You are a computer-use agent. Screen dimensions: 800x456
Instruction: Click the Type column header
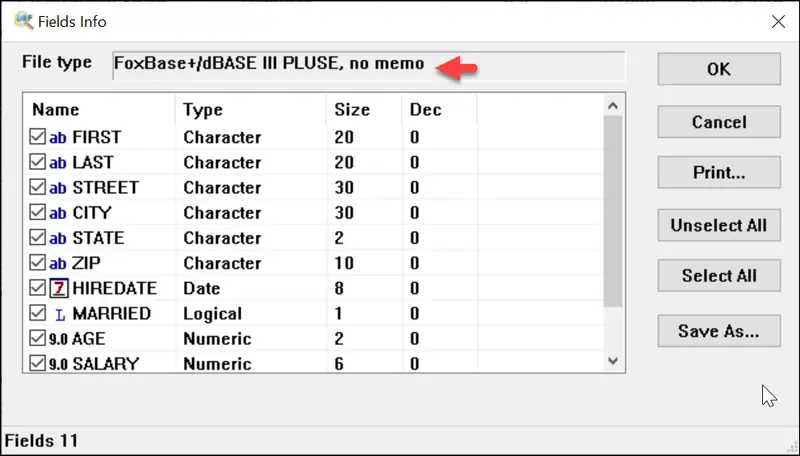pos(251,110)
